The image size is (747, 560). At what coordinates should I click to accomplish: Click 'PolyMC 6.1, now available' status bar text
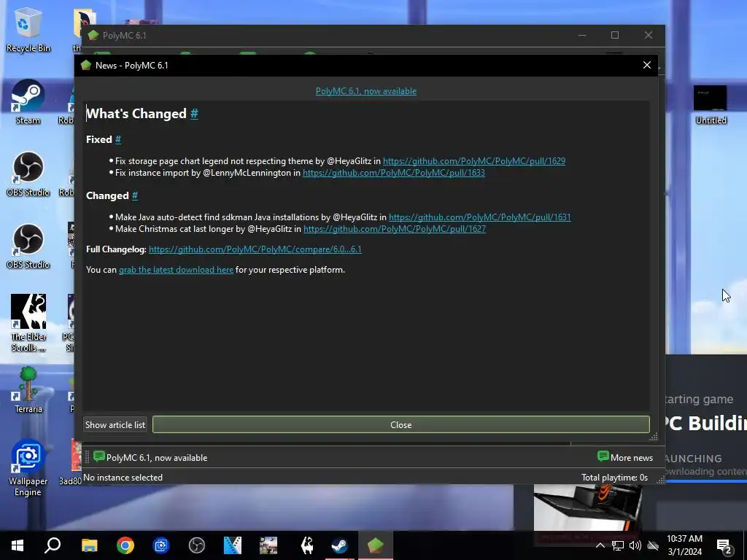157,458
